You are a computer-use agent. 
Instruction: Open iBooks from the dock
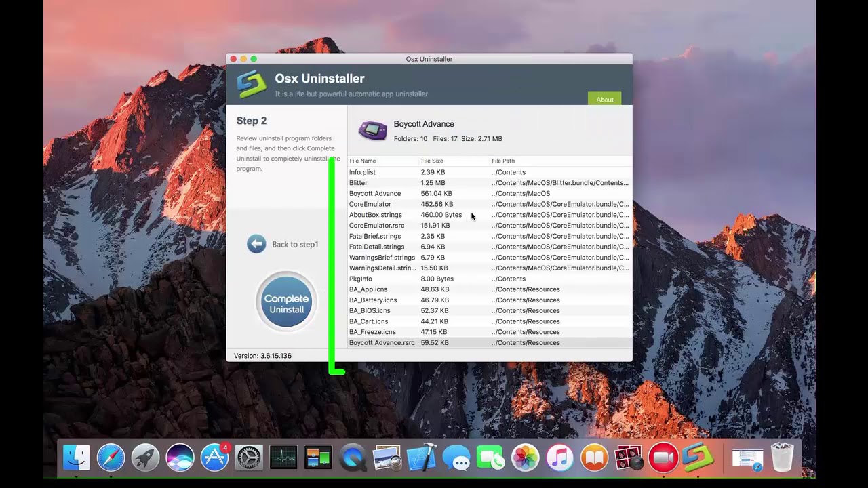click(595, 457)
